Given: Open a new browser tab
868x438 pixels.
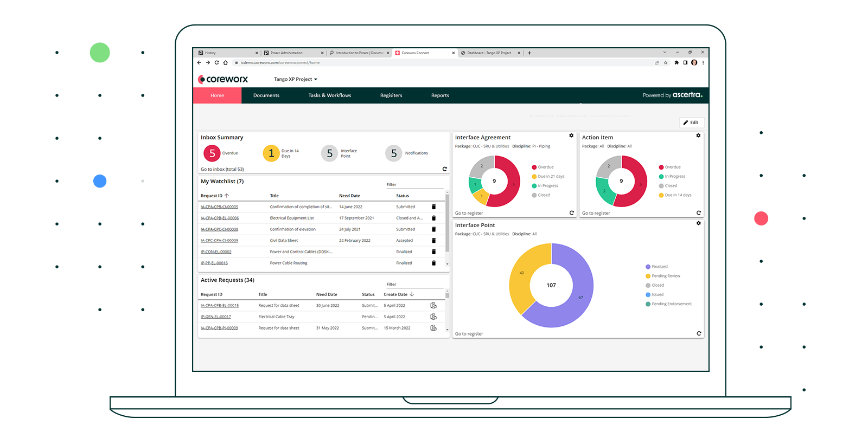Looking at the screenshot, I should tap(529, 53).
